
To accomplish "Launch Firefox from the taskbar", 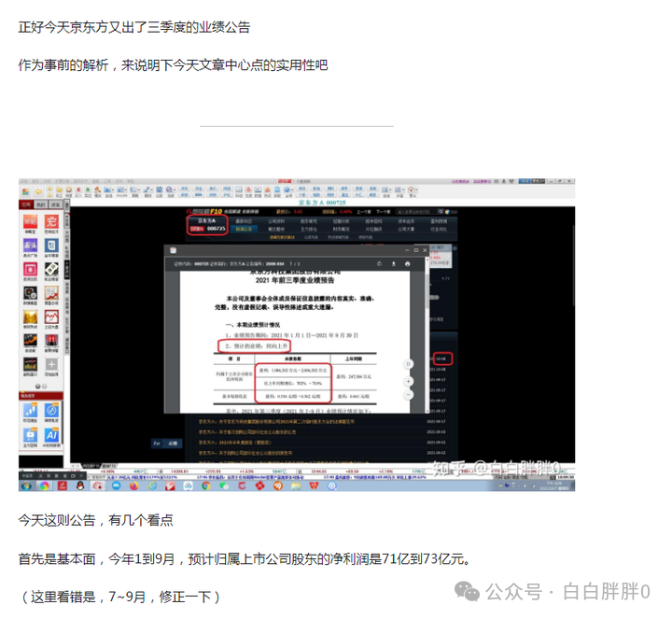I will pyautogui.click(x=134, y=486).
